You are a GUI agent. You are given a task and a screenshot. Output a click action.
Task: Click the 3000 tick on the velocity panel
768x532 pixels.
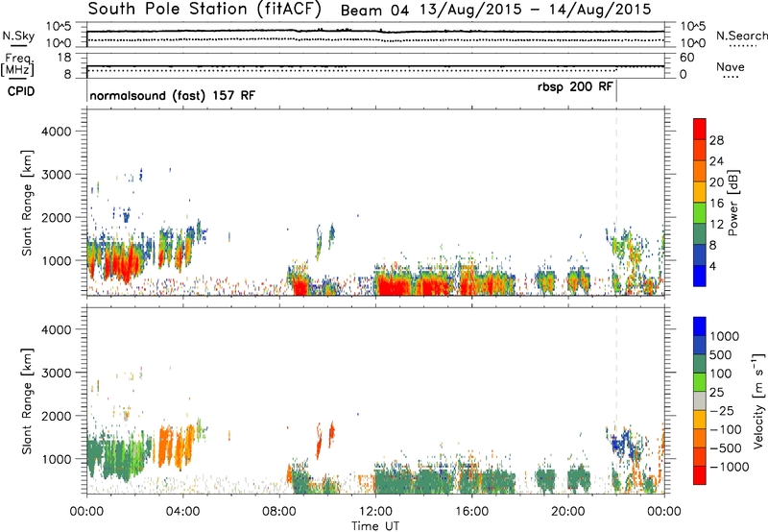click(x=56, y=373)
